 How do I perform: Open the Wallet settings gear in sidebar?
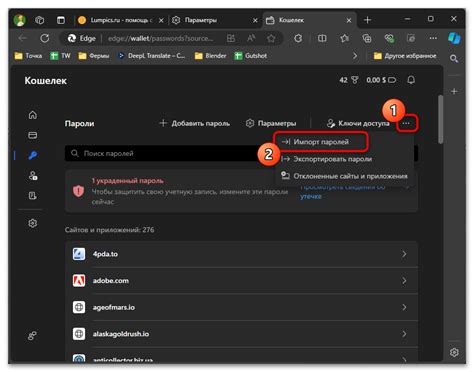point(33,223)
